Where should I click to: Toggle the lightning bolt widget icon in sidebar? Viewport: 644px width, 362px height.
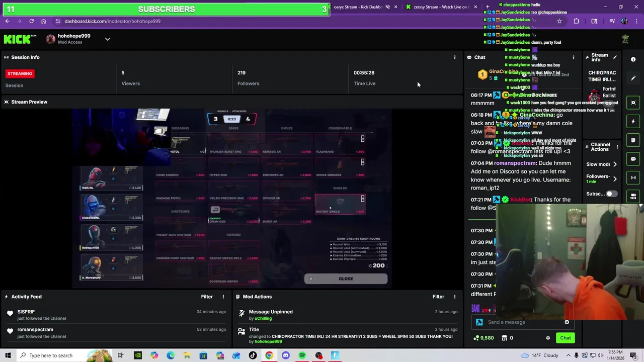[x=633, y=121]
